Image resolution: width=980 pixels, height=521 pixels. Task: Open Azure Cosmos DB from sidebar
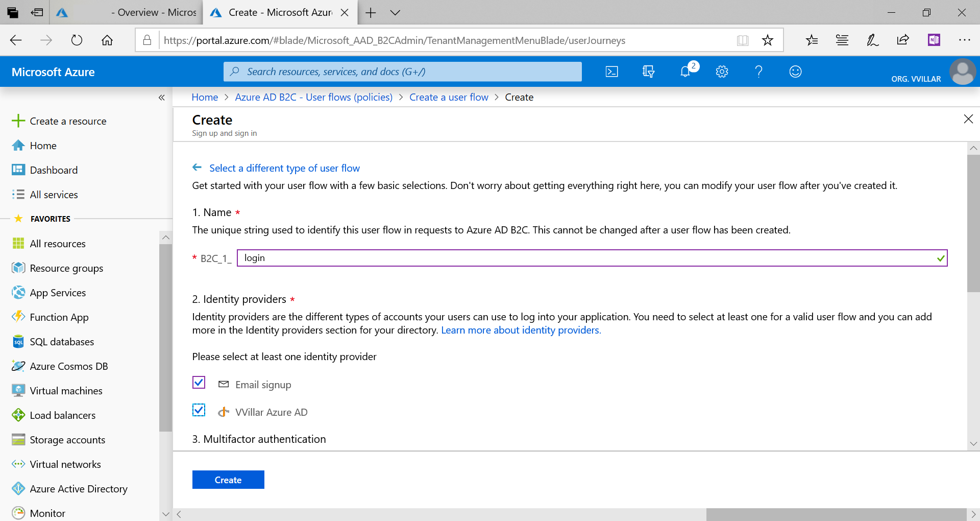coord(68,366)
